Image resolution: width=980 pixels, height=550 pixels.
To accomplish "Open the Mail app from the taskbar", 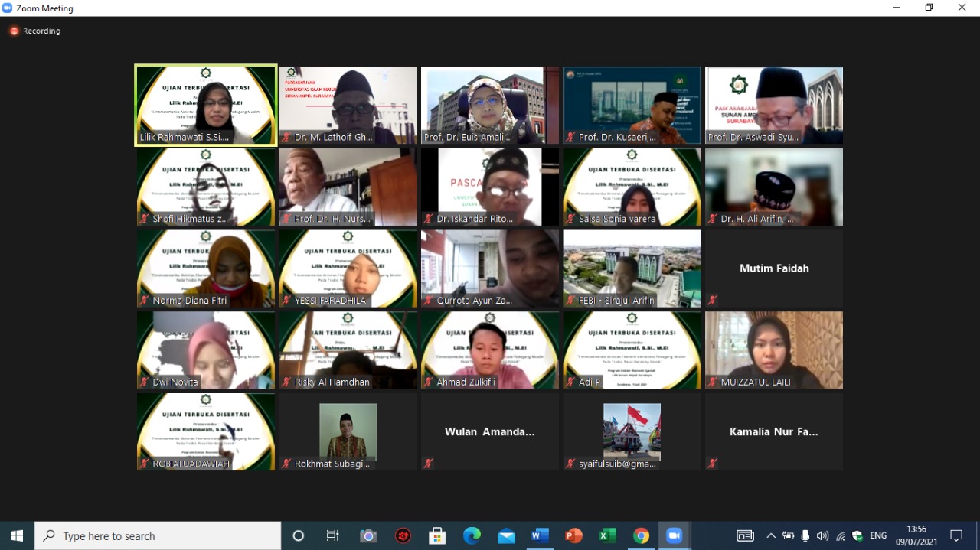I will tap(506, 535).
